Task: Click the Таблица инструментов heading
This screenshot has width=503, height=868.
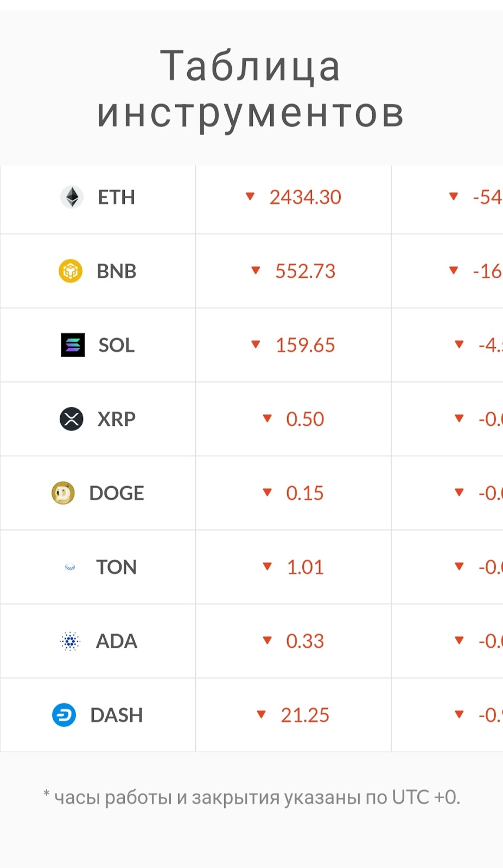Action: pyautogui.click(x=251, y=89)
